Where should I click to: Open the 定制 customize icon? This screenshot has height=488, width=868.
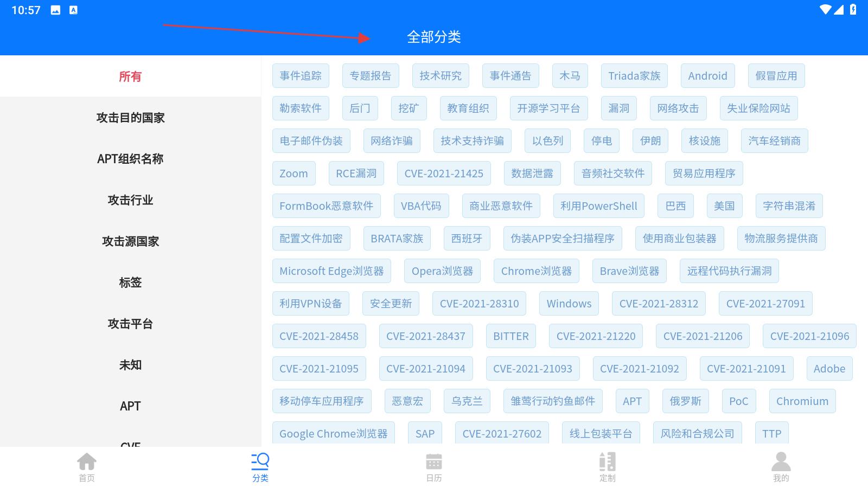coord(608,462)
